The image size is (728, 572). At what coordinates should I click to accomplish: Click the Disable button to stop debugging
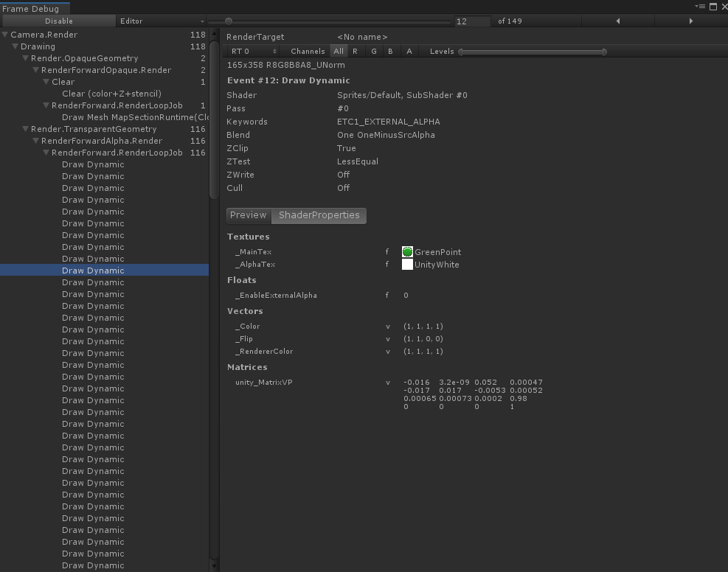pos(58,21)
